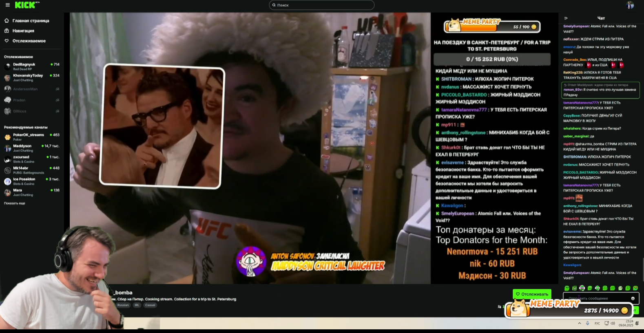Open whatshere's profile in the chat panel
644x333 pixels.
572,128
